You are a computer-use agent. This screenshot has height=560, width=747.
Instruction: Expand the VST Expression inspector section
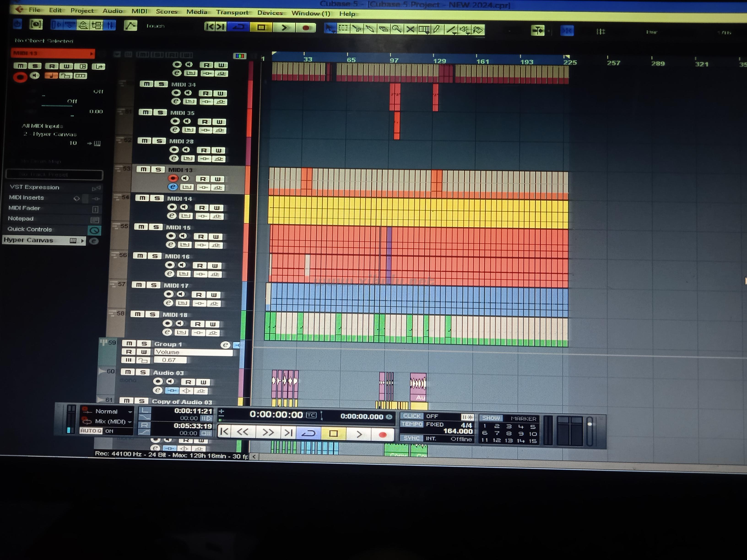(35, 187)
